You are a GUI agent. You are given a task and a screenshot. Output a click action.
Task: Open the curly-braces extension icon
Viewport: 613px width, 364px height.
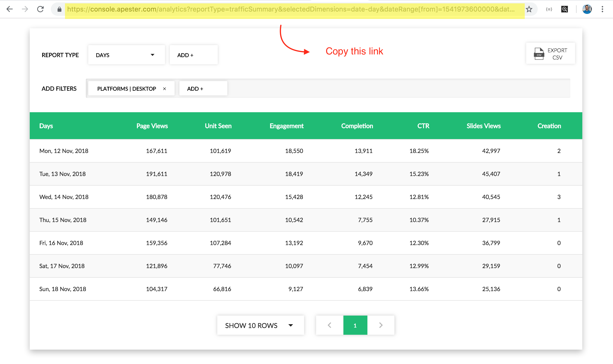point(549,9)
